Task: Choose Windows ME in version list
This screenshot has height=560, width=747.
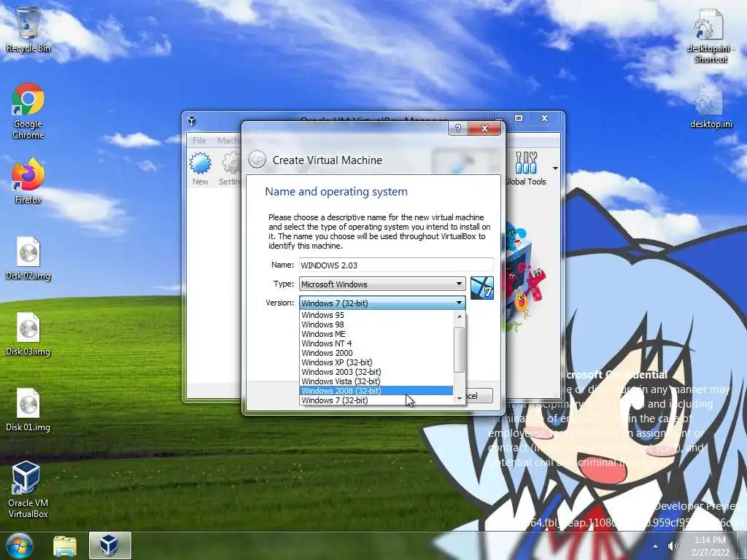Action: (376, 334)
